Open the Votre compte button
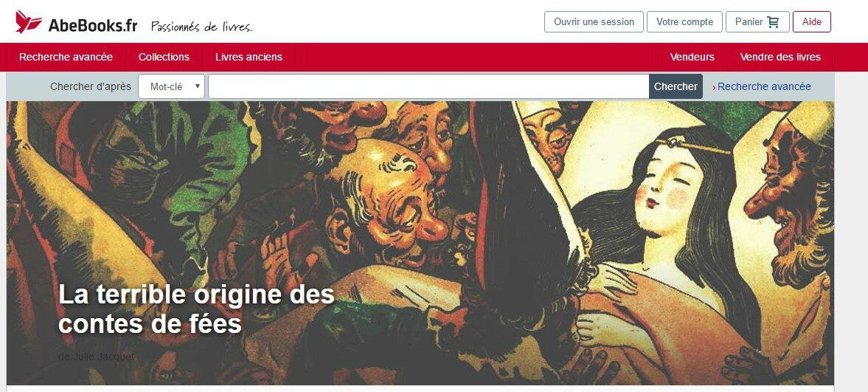868x392 pixels. (685, 21)
